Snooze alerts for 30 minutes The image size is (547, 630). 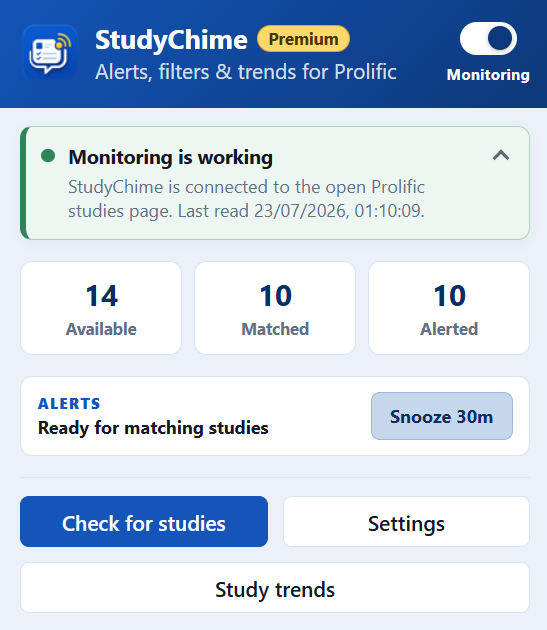(442, 416)
